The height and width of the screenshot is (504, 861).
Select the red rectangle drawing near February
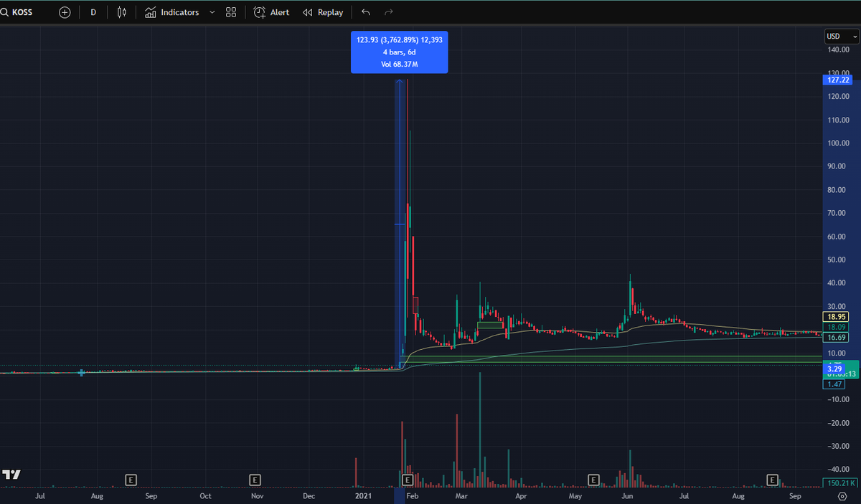pos(415,305)
